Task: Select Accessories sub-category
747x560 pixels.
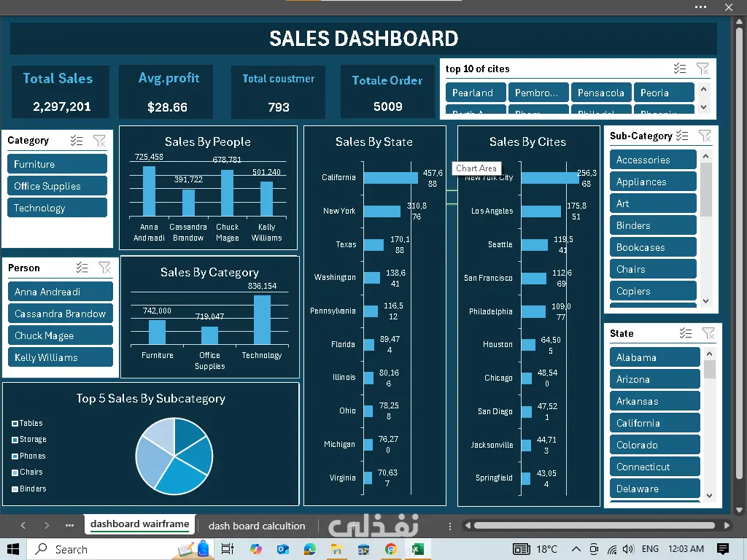Action: [653, 160]
